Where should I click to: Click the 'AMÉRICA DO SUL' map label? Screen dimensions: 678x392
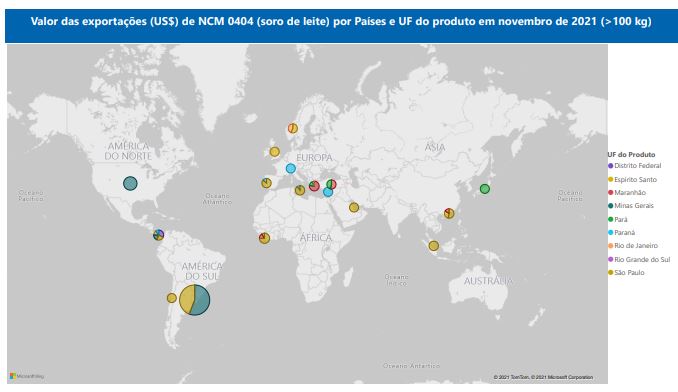202,271
